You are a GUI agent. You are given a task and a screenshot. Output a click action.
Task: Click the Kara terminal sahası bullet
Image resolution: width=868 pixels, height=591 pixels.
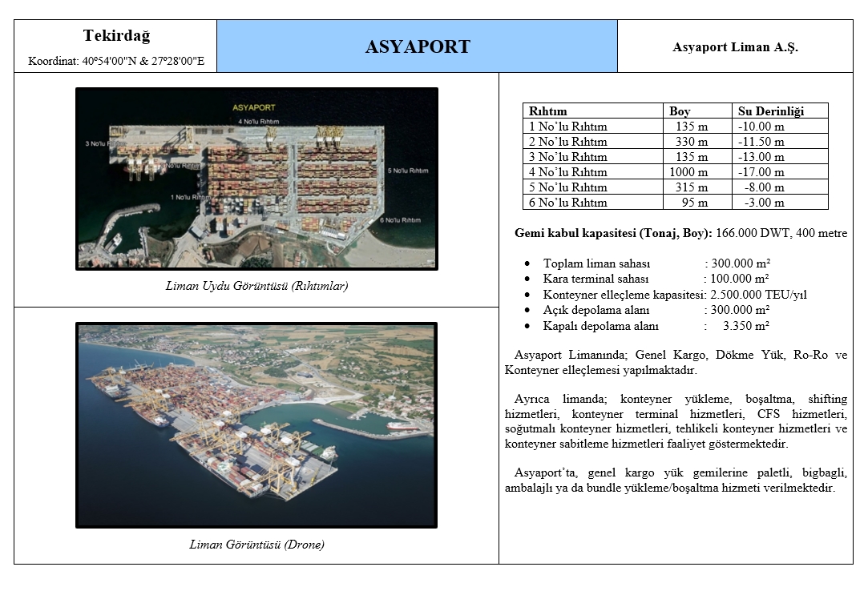[648, 279]
